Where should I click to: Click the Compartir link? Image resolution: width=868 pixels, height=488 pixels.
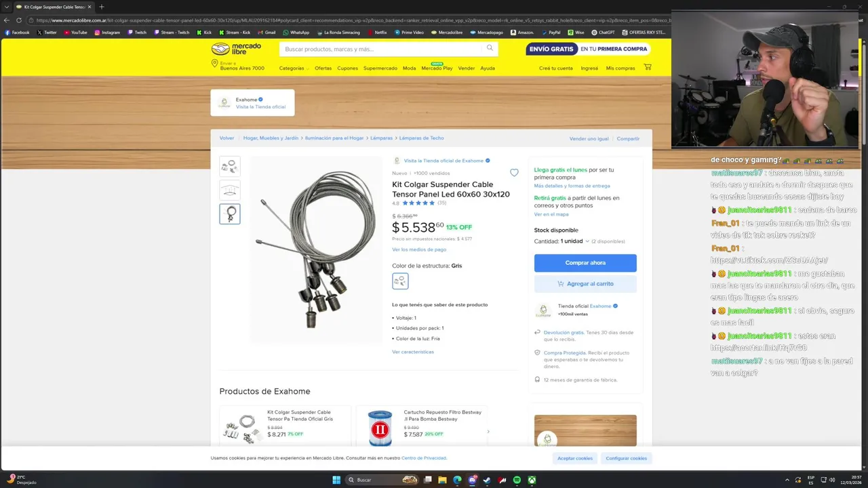pyautogui.click(x=628, y=138)
